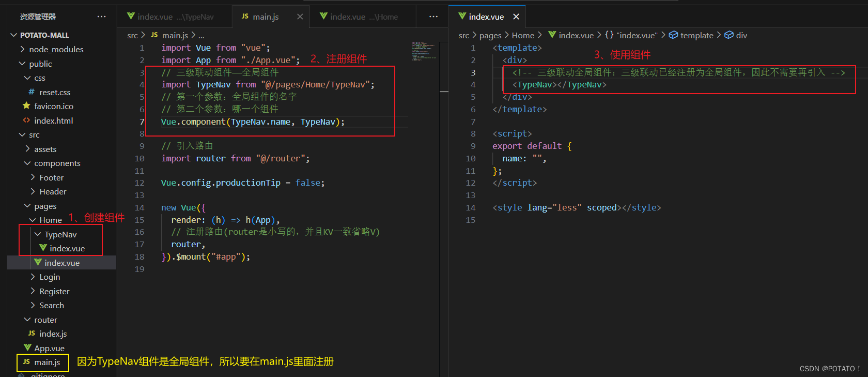Image resolution: width=868 pixels, height=377 pixels.
Task: Expand the Register folder
Action: [x=33, y=291]
